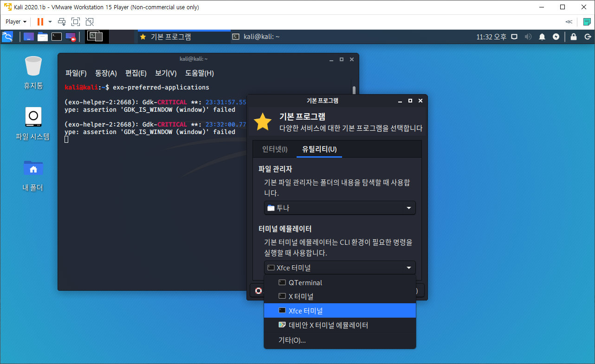Click the exo-preferred-applications command text
The image size is (595, 364).
[x=161, y=87]
